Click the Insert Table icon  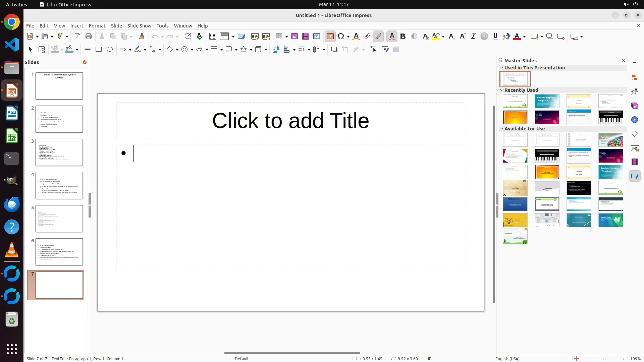tap(279, 37)
